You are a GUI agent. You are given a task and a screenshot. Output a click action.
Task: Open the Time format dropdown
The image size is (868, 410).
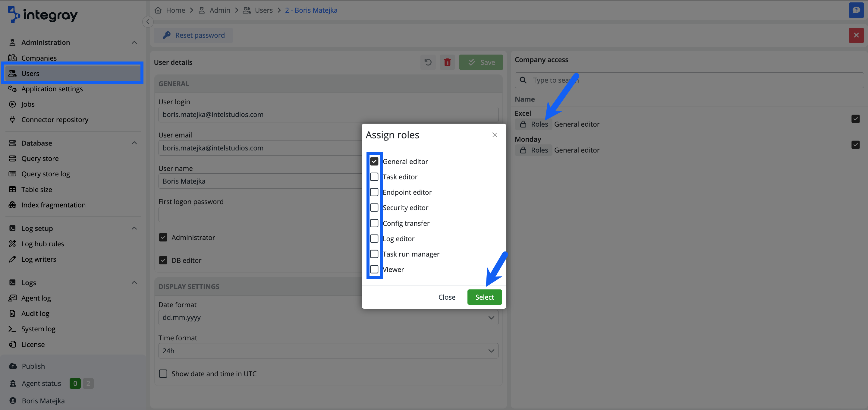(328, 351)
